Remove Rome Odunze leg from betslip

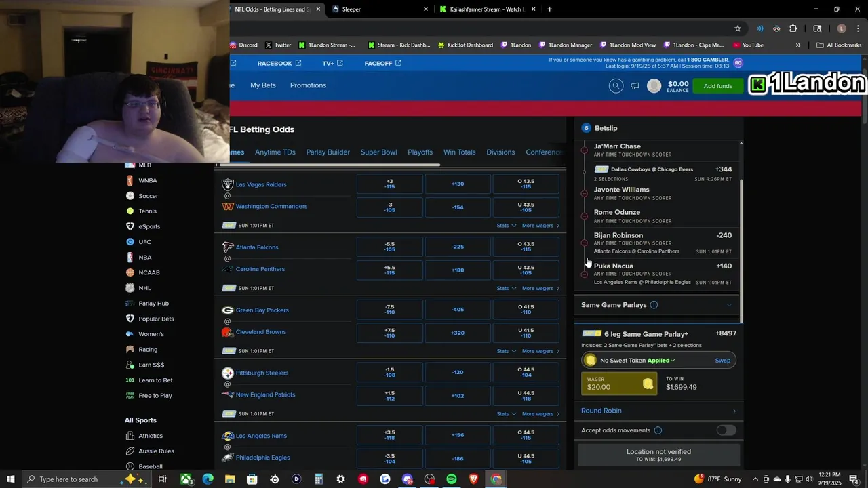tap(585, 216)
